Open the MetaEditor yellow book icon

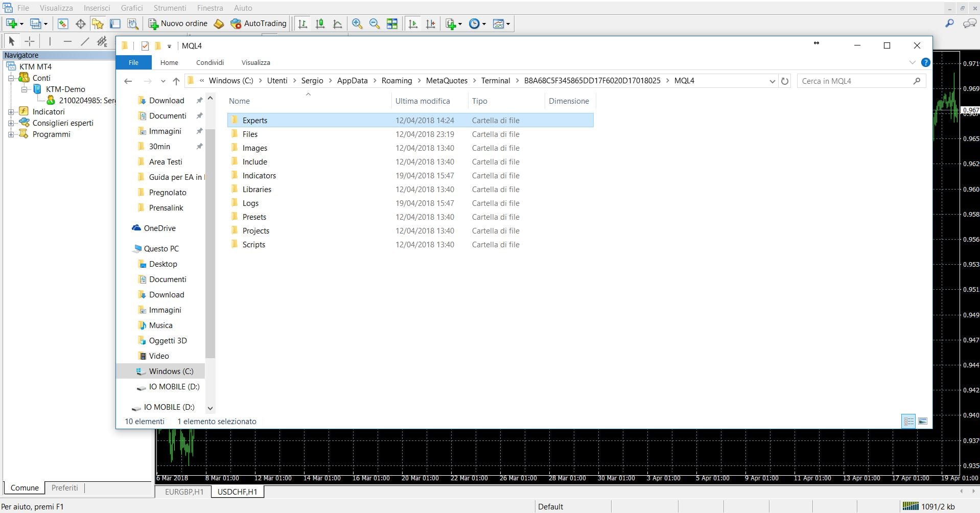pos(219,24)
